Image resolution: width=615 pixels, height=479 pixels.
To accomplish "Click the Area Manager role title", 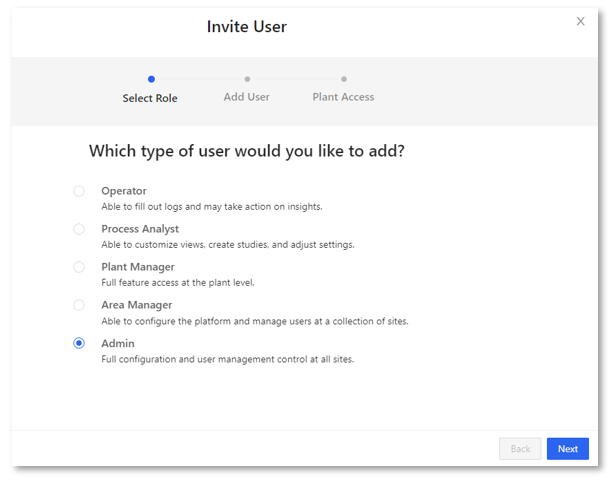I will click(x=136, y=305).
